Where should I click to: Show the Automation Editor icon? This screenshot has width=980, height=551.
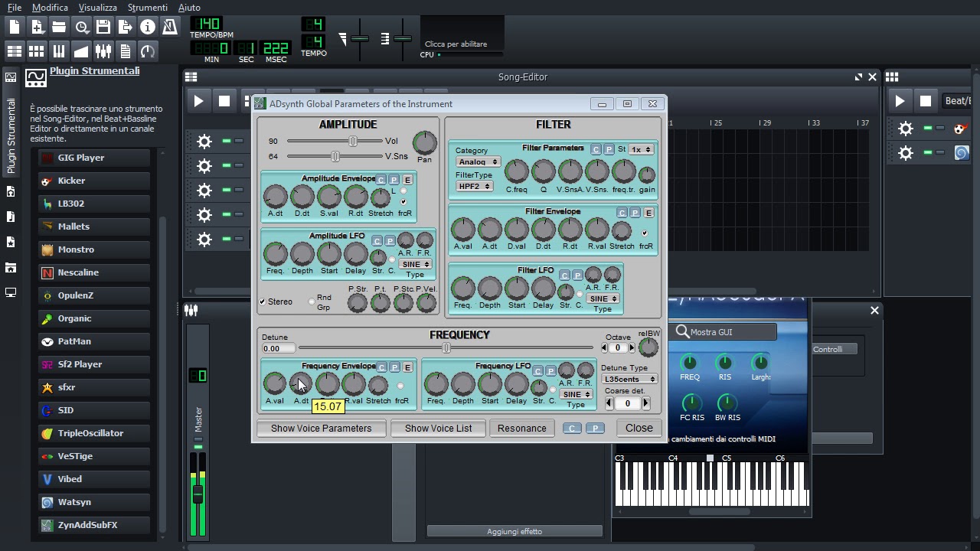pos(81,51)
